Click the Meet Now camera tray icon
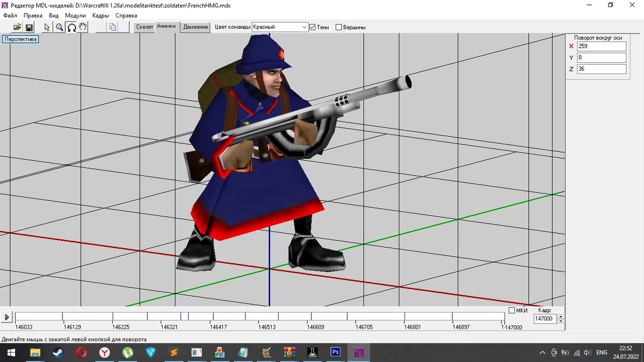The width and height of the screenshot is (644, 362). click(x=554, y=352)
